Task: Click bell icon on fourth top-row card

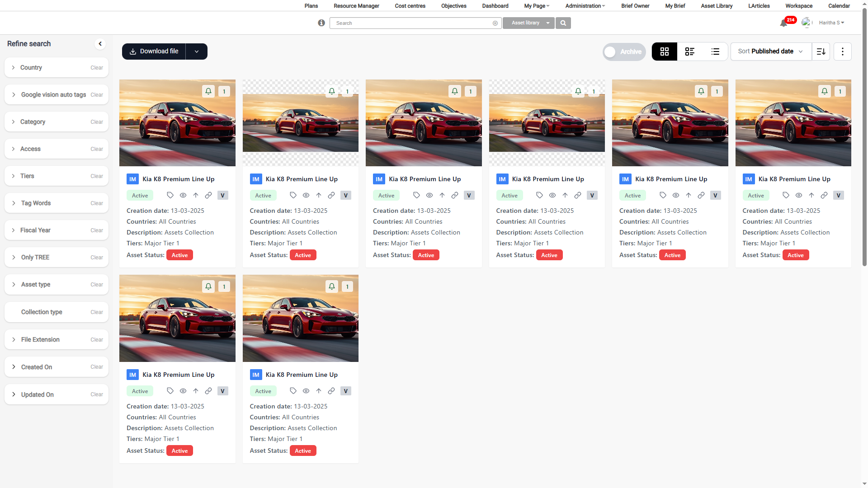Action: pyautogui.click(x=578, y=91)
